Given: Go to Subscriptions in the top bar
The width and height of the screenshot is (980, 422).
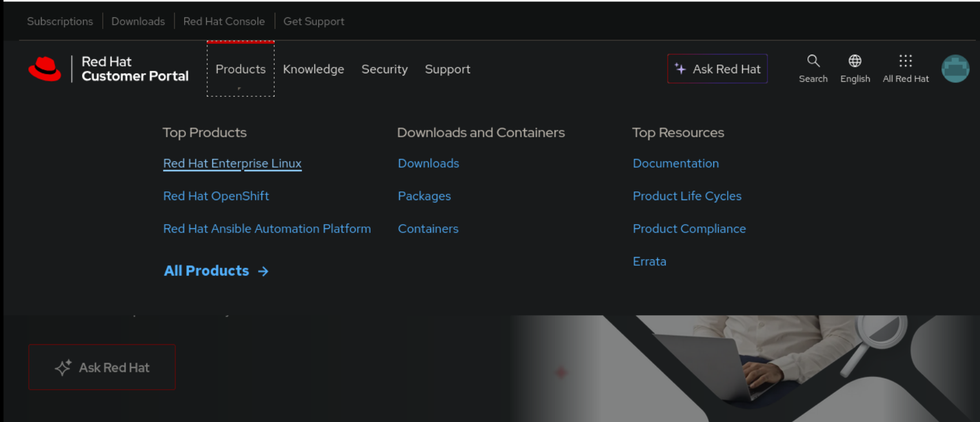Looking at the screenshot, I should [x=60, y=21].
